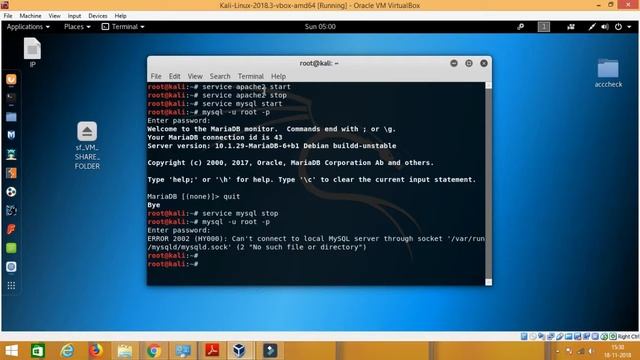This screenshot has width=640, height=360.
Task: Open the IP file on the desktop
Action: pos(32,52)
